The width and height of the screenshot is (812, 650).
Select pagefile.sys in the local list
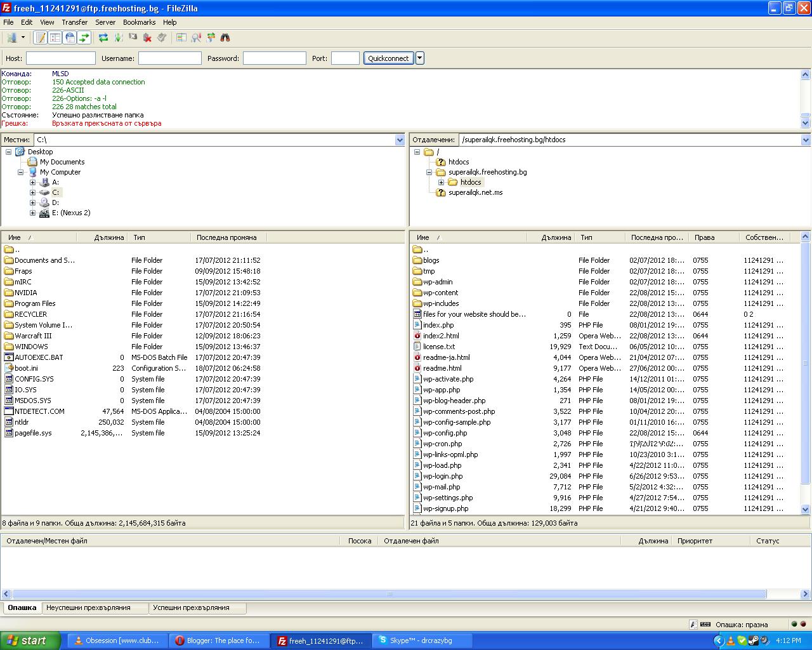[x=33, y=433]
